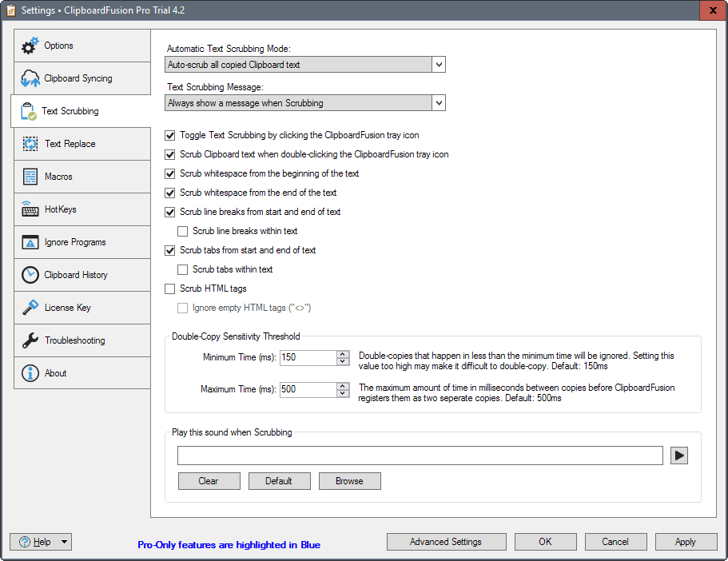Viewport: 728px width, 561px height.
Task: Go to the Ignore Programs tab
Action: tap(82, 242)
